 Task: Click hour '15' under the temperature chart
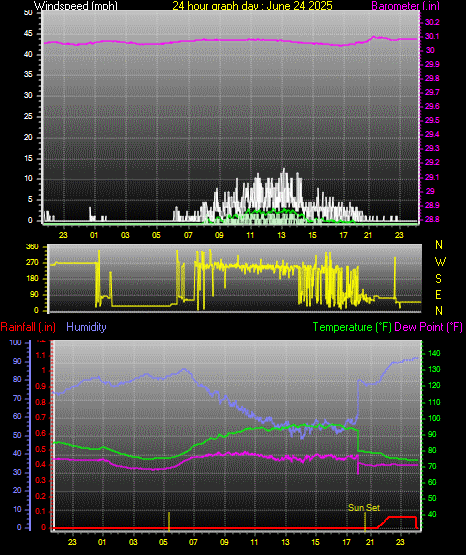tap(315, 542)
